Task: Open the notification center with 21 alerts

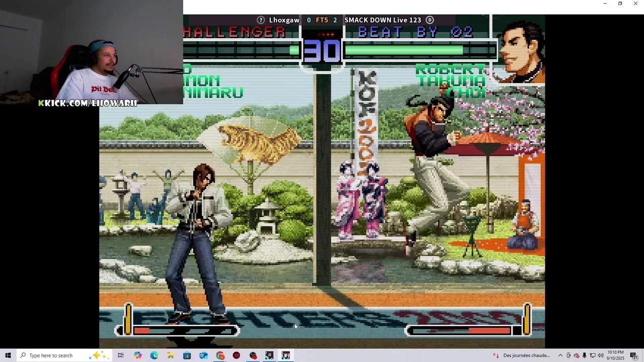Action: tap(634, 355)
